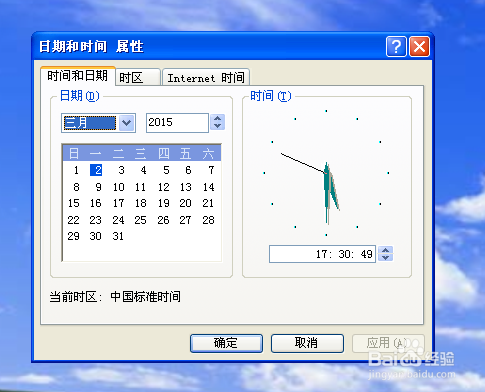Select day 30 in the calendar
The image size is (485, 392).
coord(95,236)
